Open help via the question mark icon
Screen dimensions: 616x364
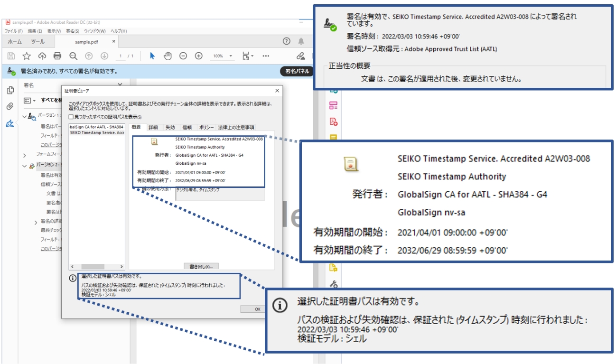pyautogui.click(x=287, y=41)
